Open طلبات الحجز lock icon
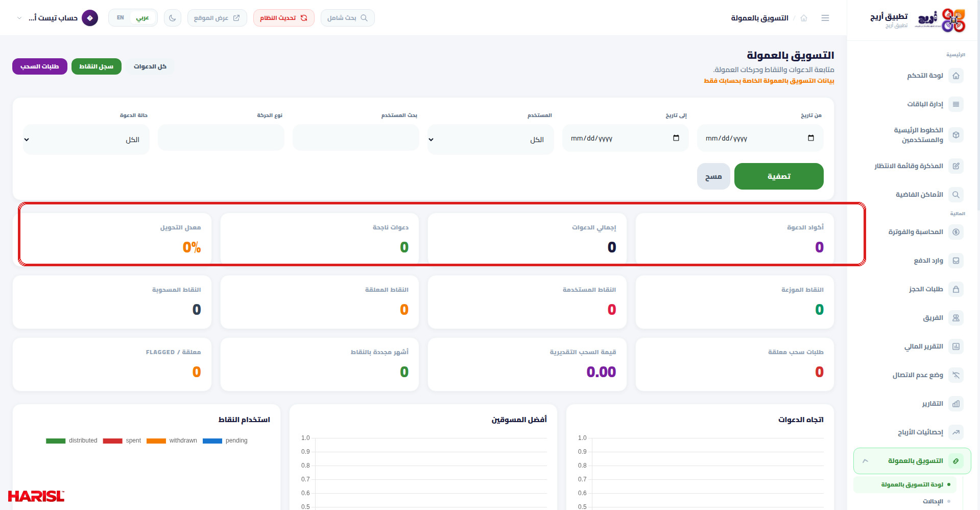Screen dimensions: 980x510 (956, 289)
